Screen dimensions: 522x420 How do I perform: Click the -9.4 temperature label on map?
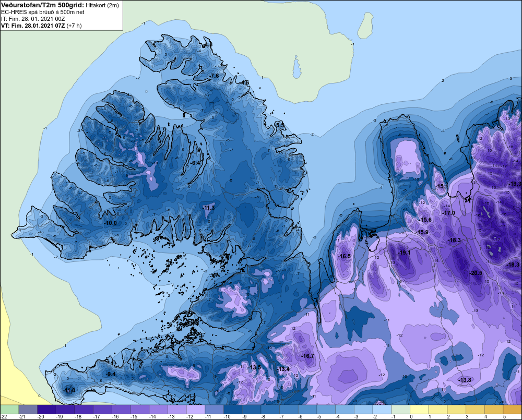[x=111, y=374]
